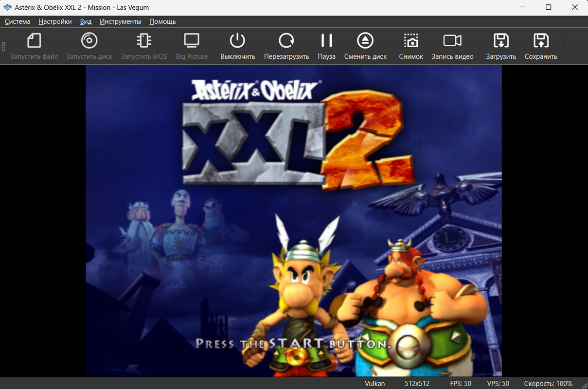Click the Запустить диск disc icon
Screen dimensions: 588x389
(89, 41)
